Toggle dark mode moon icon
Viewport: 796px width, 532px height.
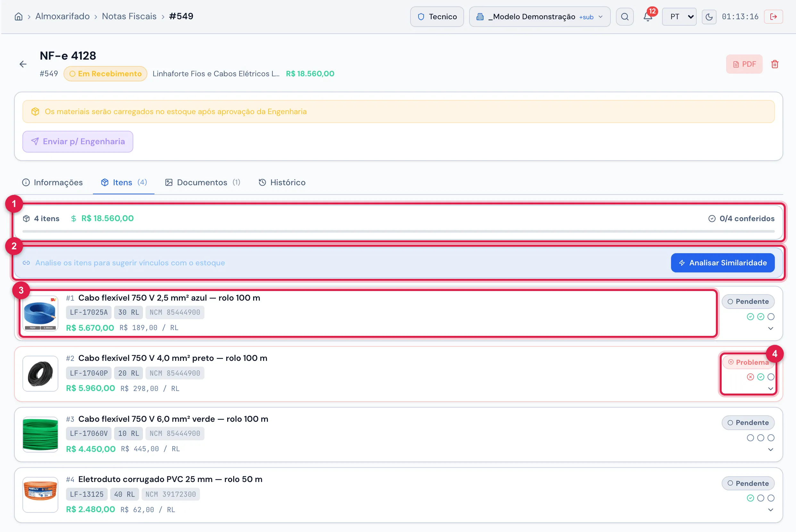(709, 17)
